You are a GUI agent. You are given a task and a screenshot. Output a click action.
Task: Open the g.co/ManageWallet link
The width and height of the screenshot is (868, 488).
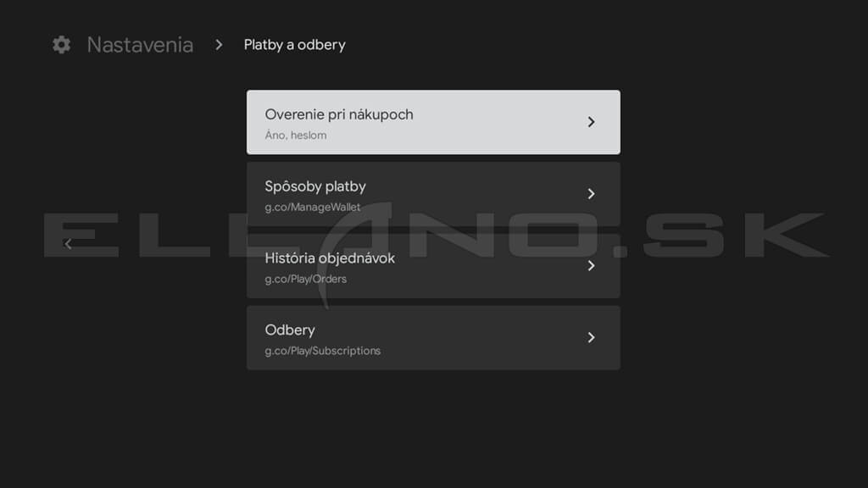click(312, 208)
